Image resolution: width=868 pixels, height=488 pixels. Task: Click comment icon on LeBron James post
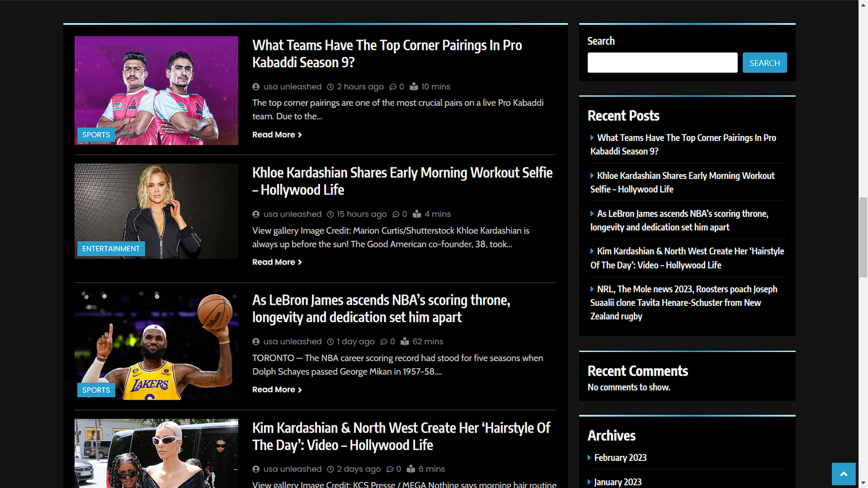(384, 342)
